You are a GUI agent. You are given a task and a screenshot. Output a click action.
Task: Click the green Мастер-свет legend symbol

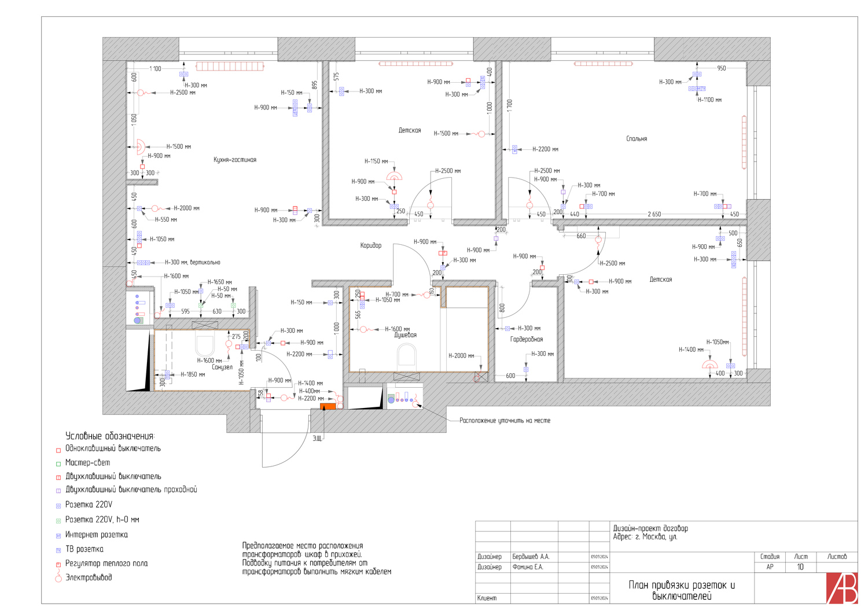pos(58,464)
